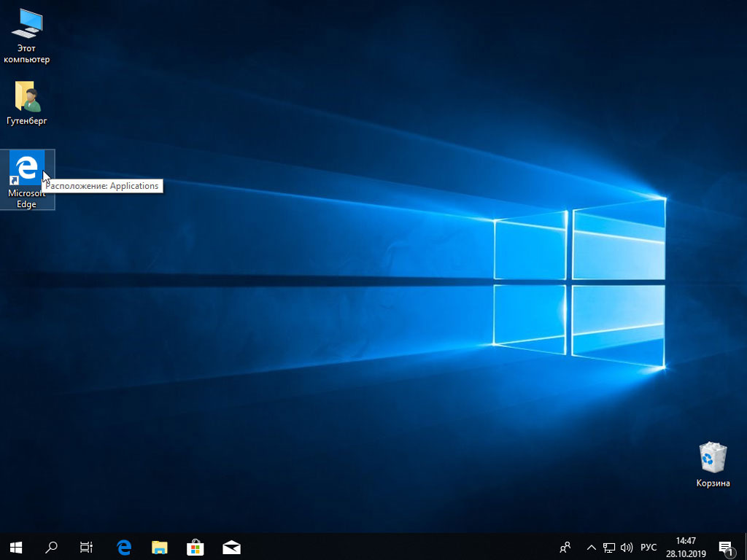The height and width of the screenshot is (560, 747).
Task: Launch Edge from the taskbar
Action: tap(124, 547)
